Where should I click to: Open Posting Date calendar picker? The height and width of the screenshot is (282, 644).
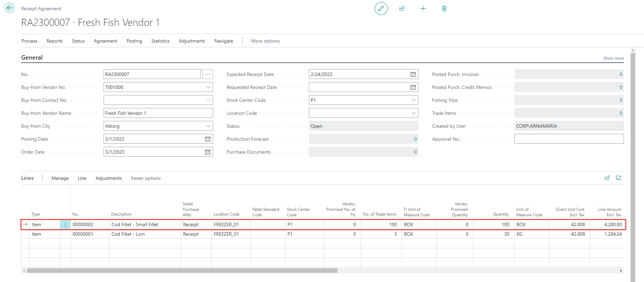[x=208, y=139]
